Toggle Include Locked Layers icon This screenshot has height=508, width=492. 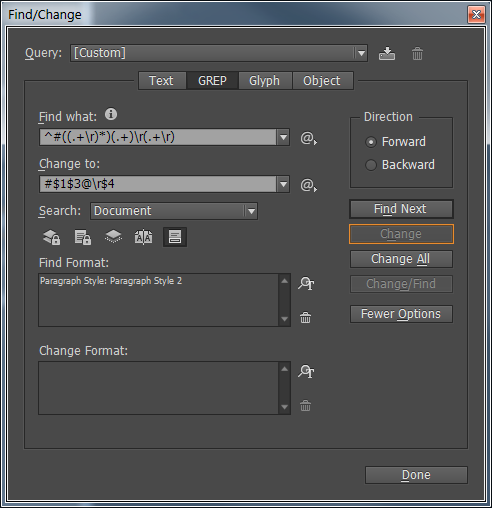(x=52, y=237)
